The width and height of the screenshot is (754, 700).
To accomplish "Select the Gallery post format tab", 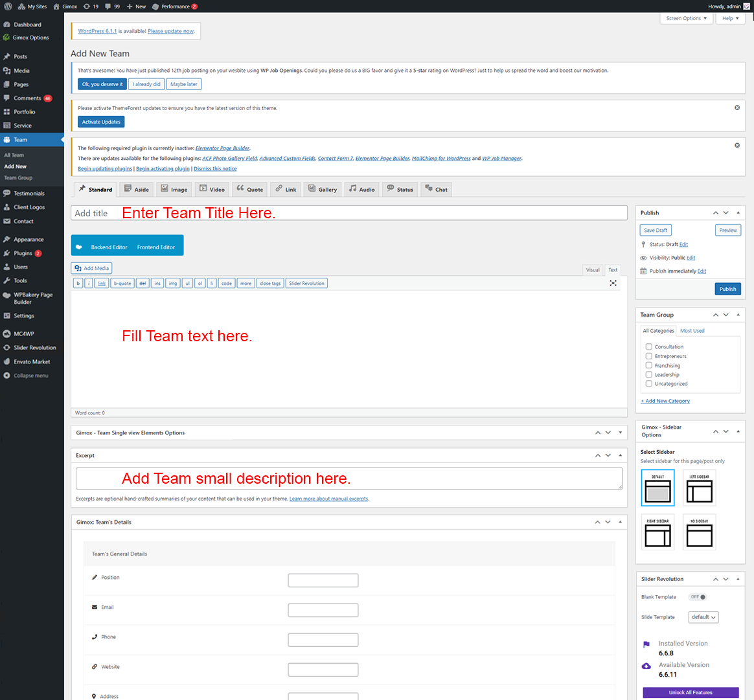I will click(322, 189).
